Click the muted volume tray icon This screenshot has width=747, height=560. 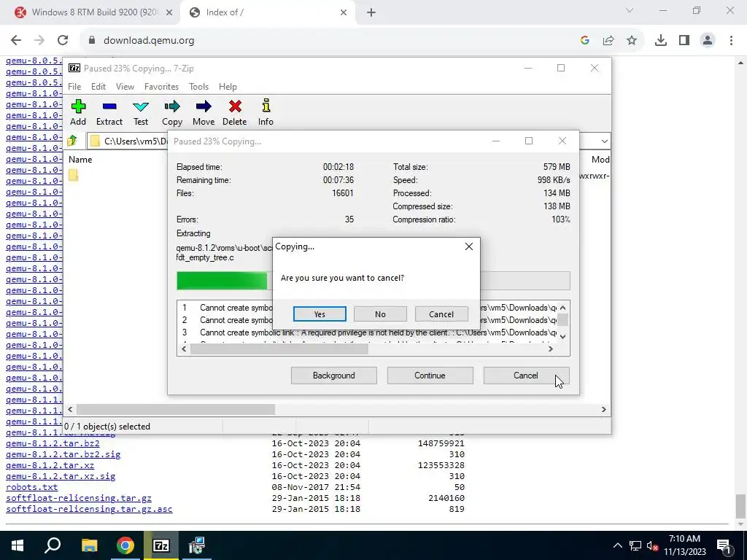pyautogui.click(x=653, y=545)
